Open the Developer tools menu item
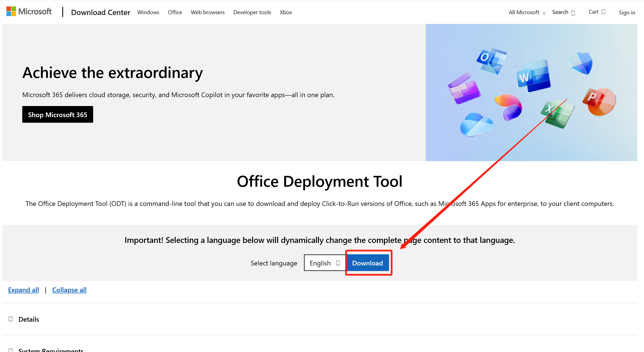Viewport: 644px width, 352px height. 252,12
